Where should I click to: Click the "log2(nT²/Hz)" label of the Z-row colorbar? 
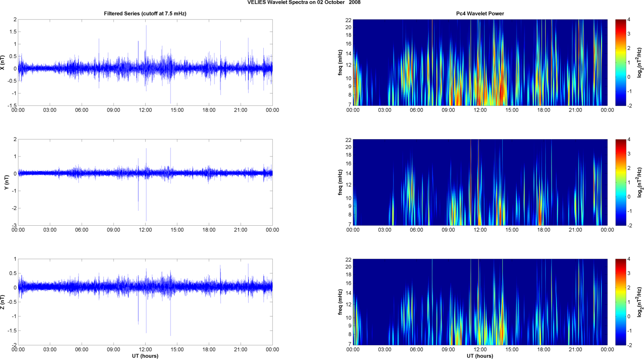coord(640,302)
